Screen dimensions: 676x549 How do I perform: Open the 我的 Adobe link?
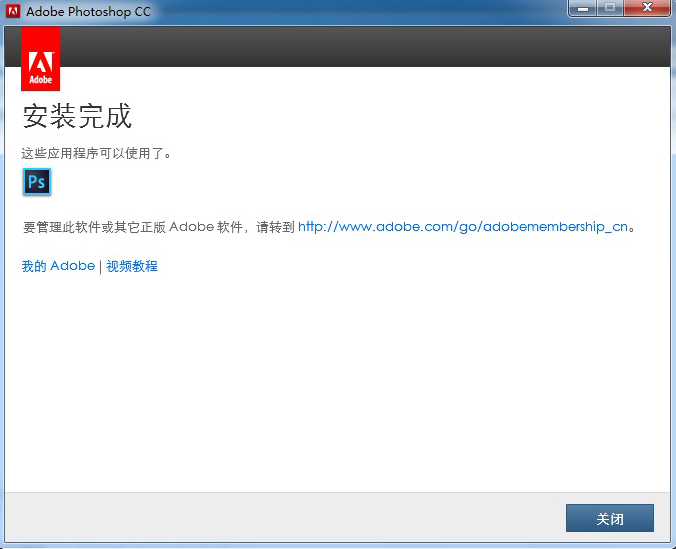(58, 266)
